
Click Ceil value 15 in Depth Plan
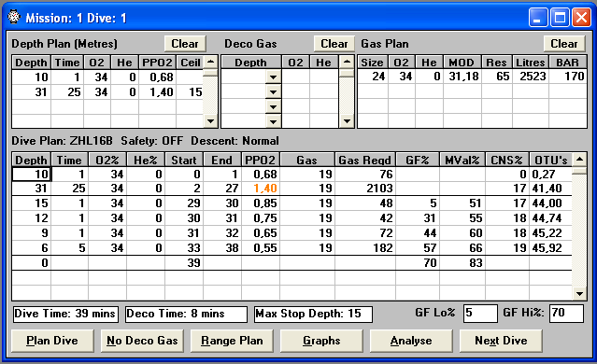coord(190,92)
